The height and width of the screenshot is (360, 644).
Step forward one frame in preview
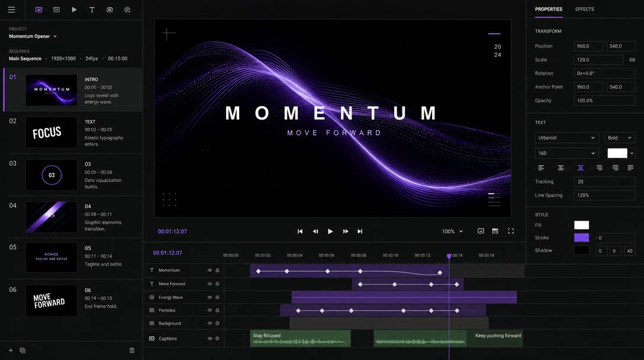pos(346,232)
